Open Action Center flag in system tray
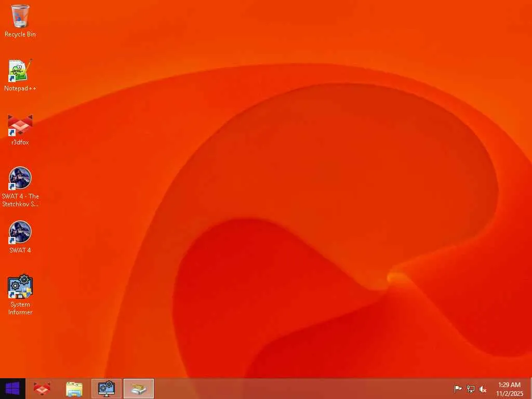532x399 pixels. click(458, 389)
